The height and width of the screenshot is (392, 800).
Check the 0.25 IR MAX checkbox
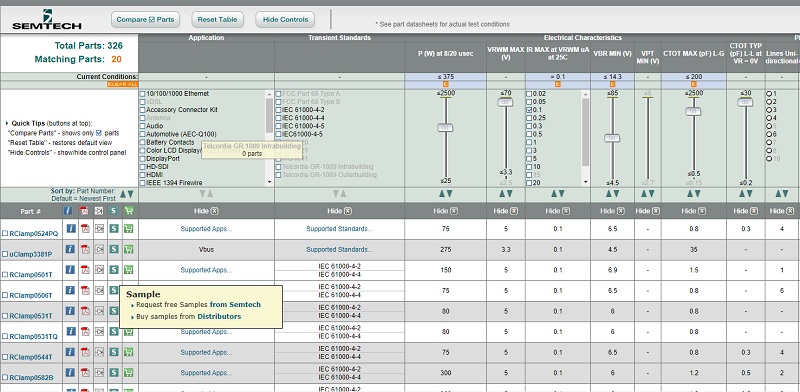coord(530,118)
